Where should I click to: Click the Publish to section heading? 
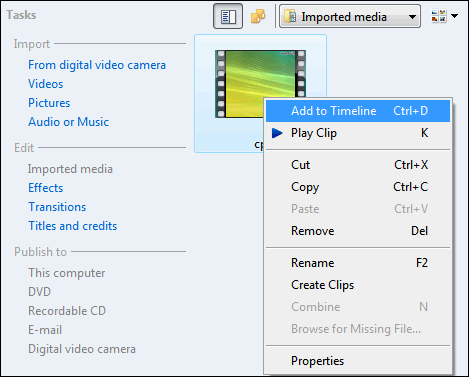(40, 252)
